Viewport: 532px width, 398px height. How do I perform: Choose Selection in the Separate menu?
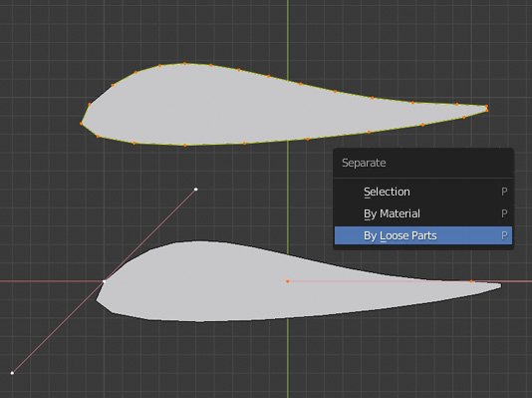(423, 192)
